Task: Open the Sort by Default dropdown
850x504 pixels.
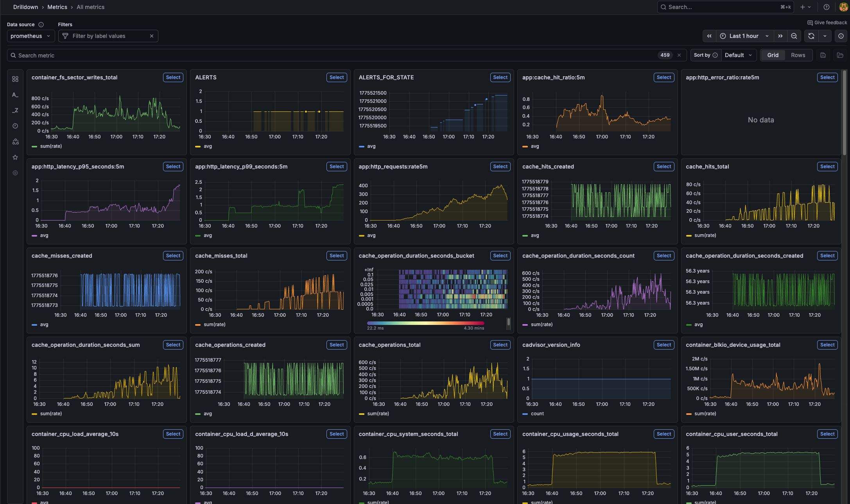Action: click(x=738, y=55)
